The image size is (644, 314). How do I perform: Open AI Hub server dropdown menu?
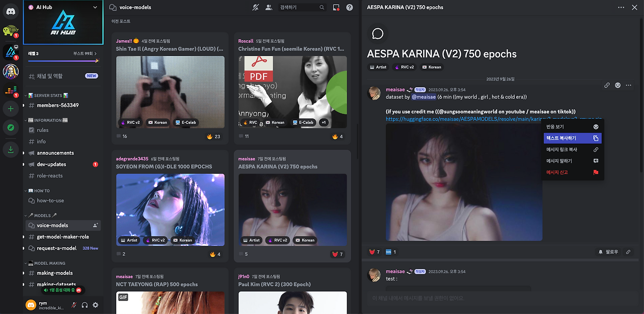point(95,8)
